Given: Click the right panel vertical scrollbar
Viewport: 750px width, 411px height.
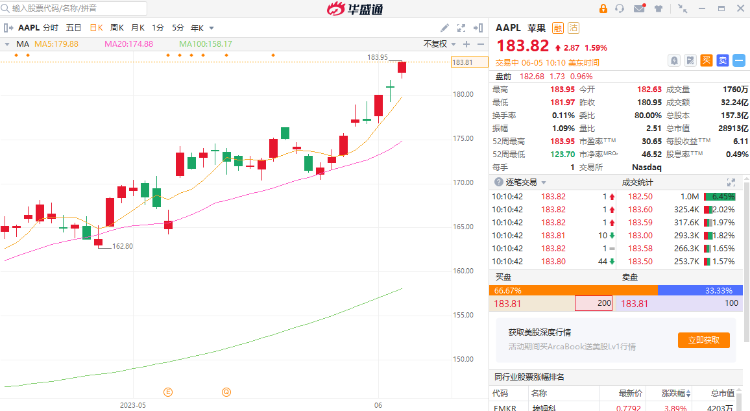Looking at the screenshot, I should pyautogui.click(x=746, y=261).
